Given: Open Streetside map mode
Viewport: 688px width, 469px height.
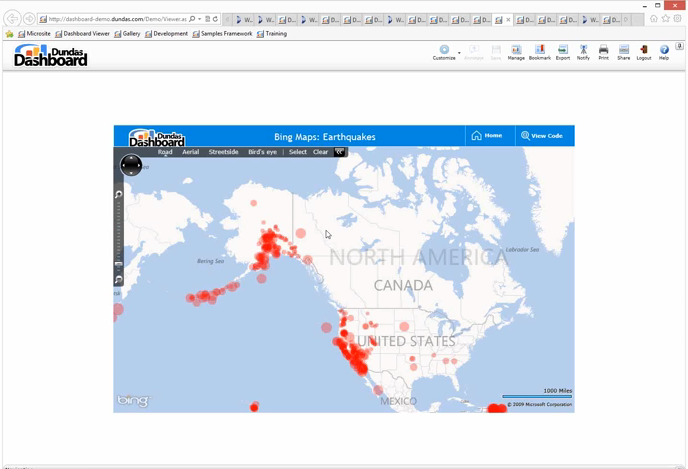Looking at the screenshot, I should (223, 152).
